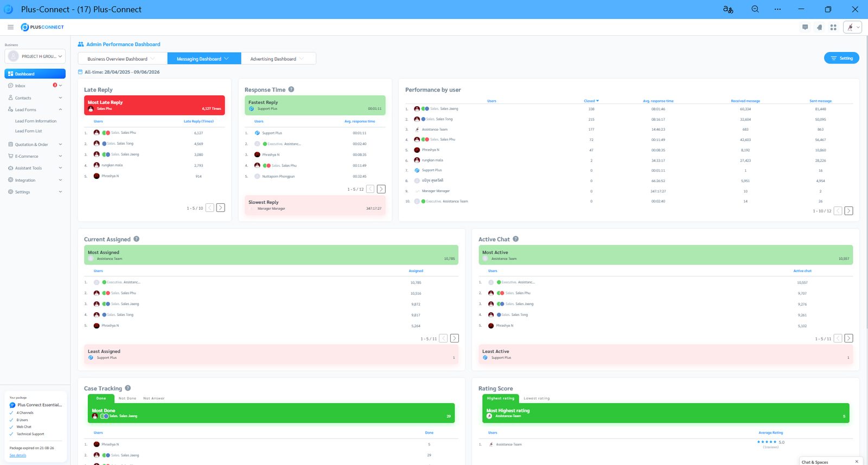Click the blue Setting button
The image size is (868, 465).
(x=841, y=58)
